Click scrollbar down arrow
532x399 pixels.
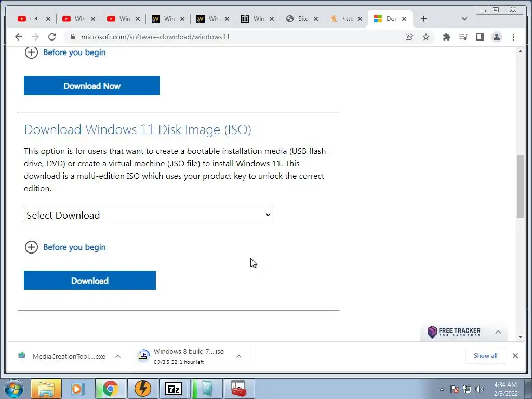pos(520,337)
